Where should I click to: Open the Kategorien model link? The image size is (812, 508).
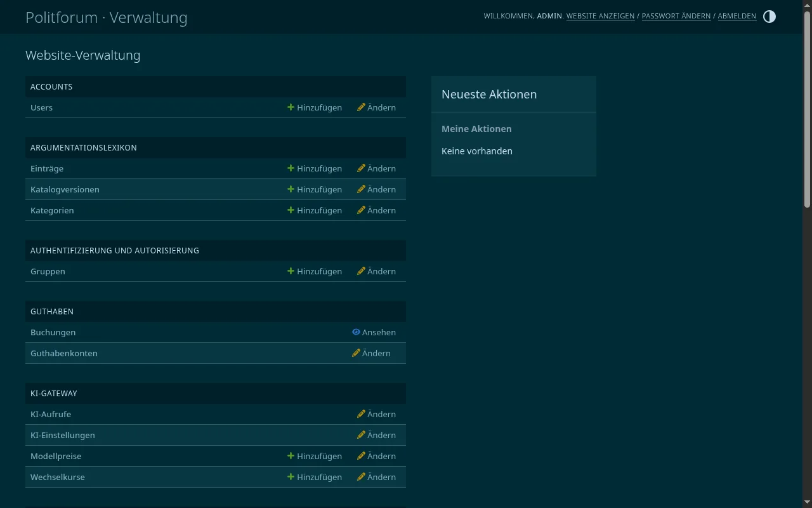pyautogui.click(x=52, y=210)
